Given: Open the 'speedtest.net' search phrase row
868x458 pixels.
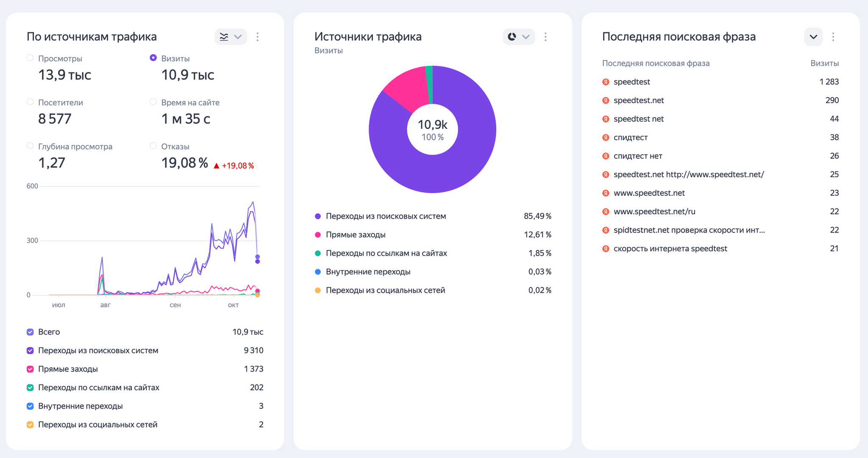Looking at the screenshot, I should pyautogui.click(x=638, y=100).
